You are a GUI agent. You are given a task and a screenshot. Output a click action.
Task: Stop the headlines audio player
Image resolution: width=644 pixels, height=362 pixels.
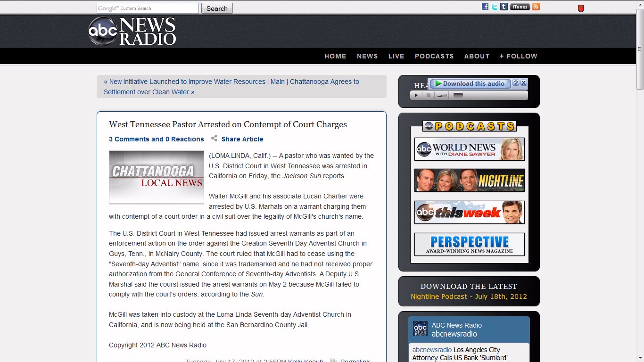point(429,95)
